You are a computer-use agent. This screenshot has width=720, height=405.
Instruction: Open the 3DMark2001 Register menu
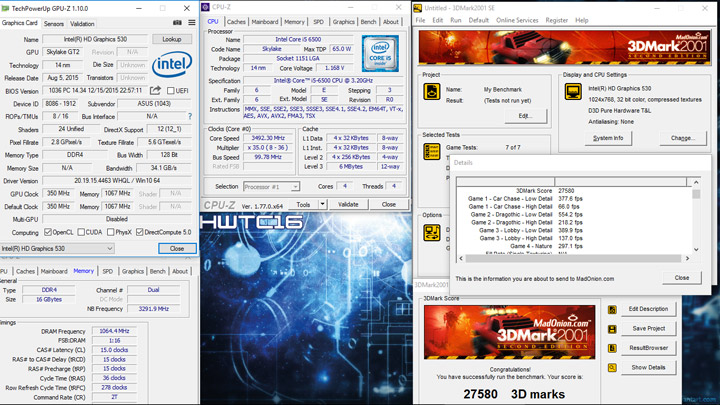(x=557, y=20)
